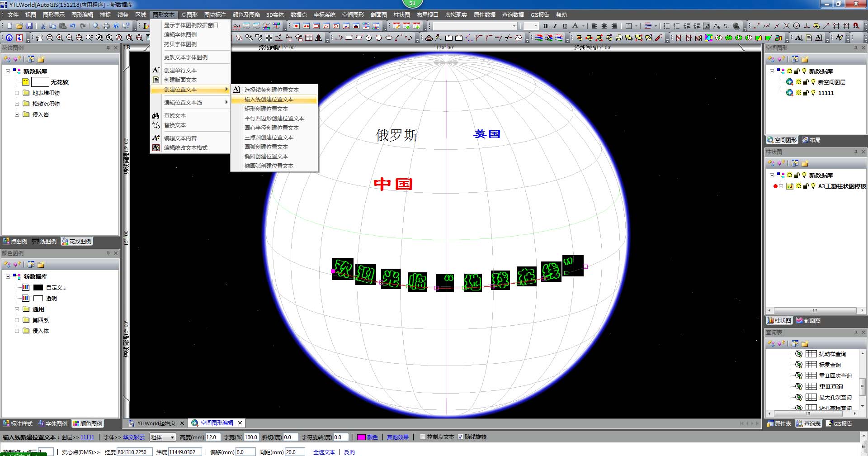Image resolution: width=868 pixels, height=456 pixels.
Task: Expand the 地表堆积物 folder
Action: pyautogui.click(x=17, y=93)
